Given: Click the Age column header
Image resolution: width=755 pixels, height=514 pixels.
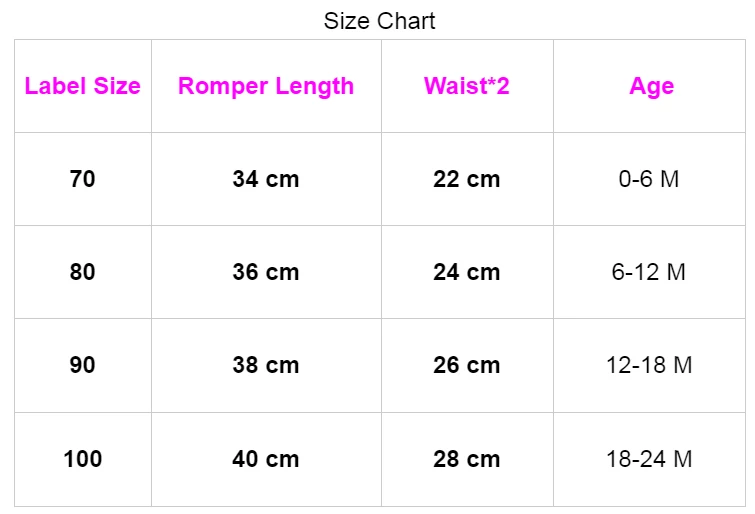Looking at the screenshot, I should point(651,86).
